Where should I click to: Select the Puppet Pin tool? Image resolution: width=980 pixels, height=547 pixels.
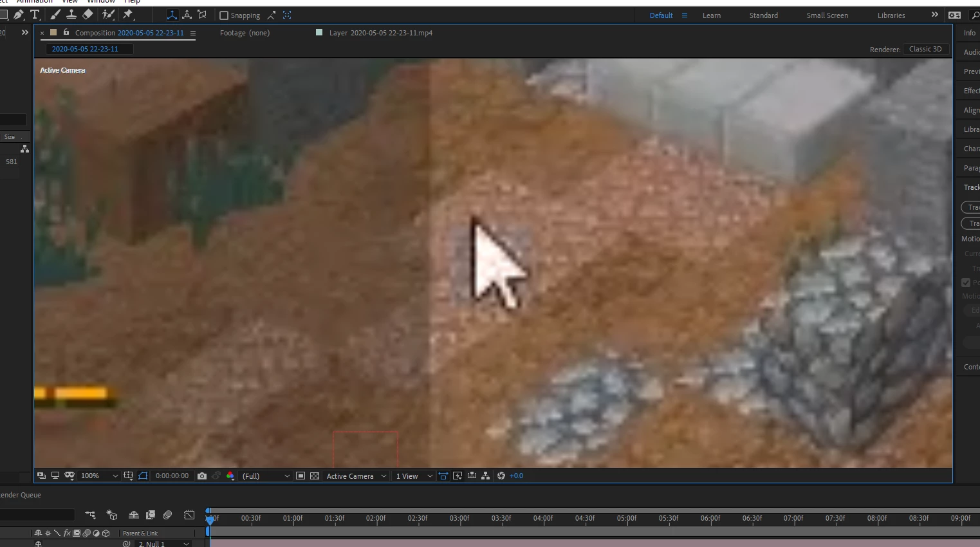tap(128, 14)
